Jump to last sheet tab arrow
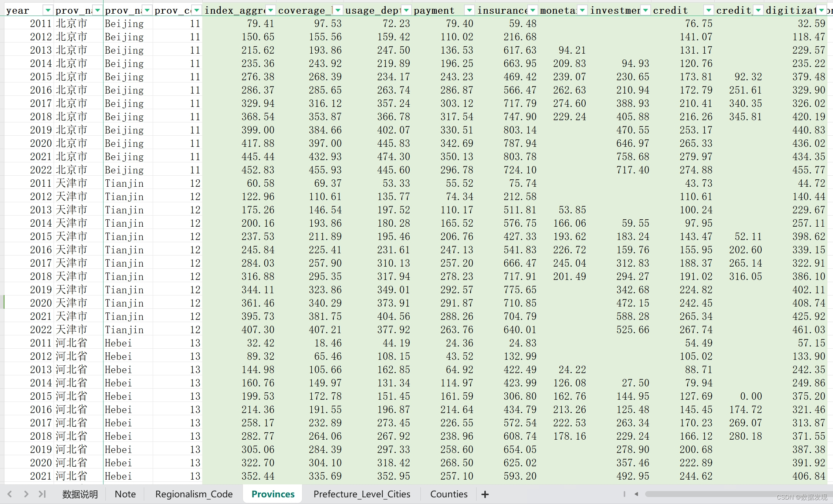The image size is (833, 504). [42, 494]
